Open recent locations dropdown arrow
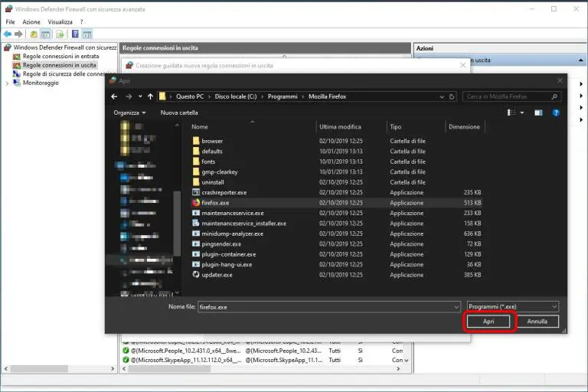588x392 pixels. point(140,96)
